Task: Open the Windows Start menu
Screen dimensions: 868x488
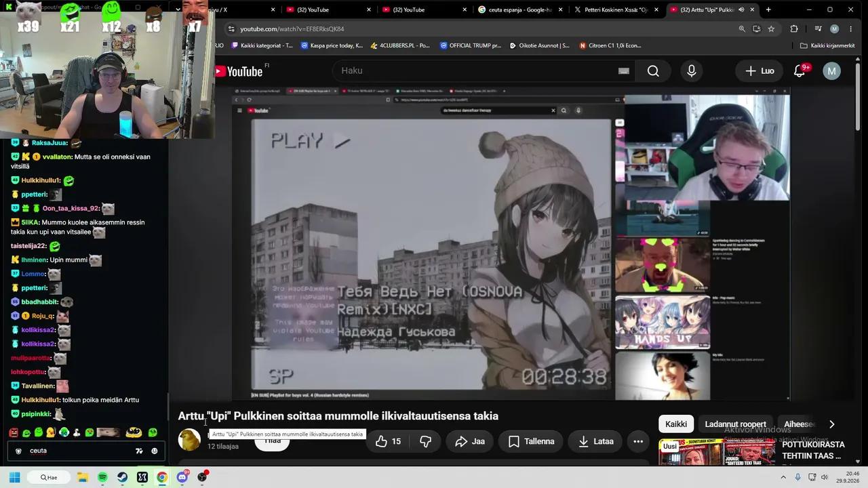Action: coord(14,477)
